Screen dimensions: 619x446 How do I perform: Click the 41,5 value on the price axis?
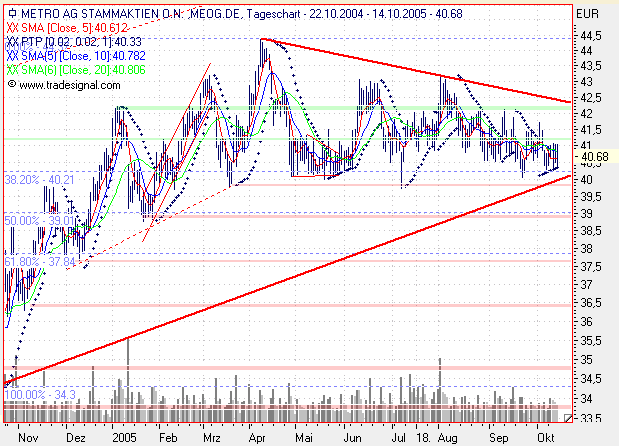pyautogui.click(x=591, y=129)
